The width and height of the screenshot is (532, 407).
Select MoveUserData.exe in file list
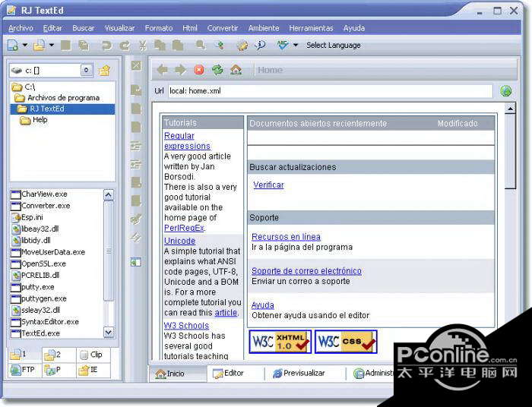(x=48, y=252)
